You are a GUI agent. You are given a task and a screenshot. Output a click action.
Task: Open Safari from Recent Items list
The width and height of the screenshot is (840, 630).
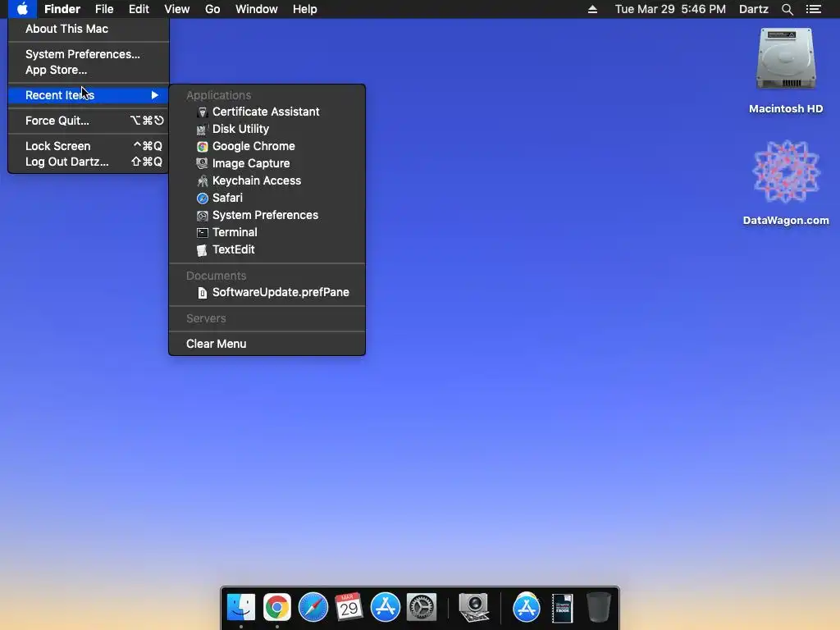tap(267, 198)
